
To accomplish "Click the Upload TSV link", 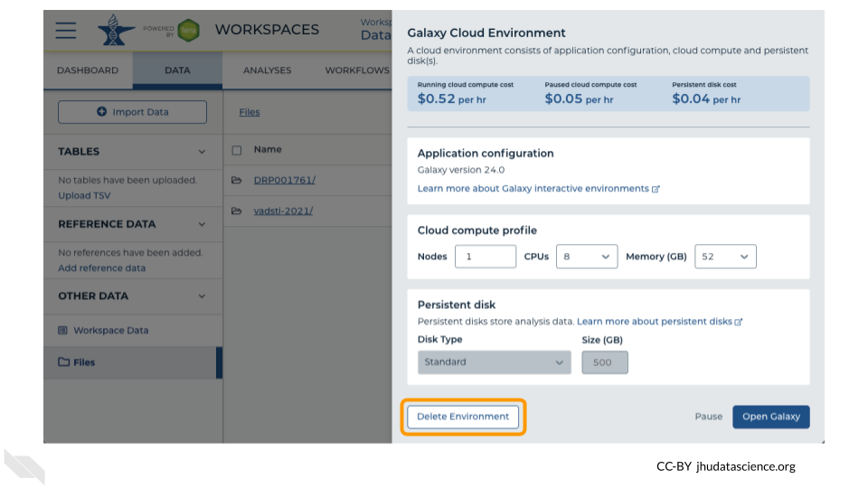I will coord(84,196).
